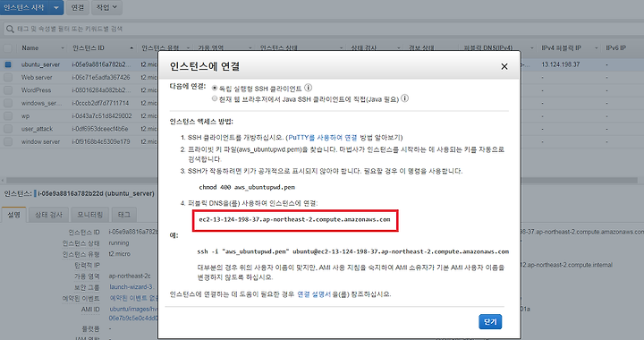Switch to the 모니터링 tab
The image size is (644, 340).
[x=90, y=215]
